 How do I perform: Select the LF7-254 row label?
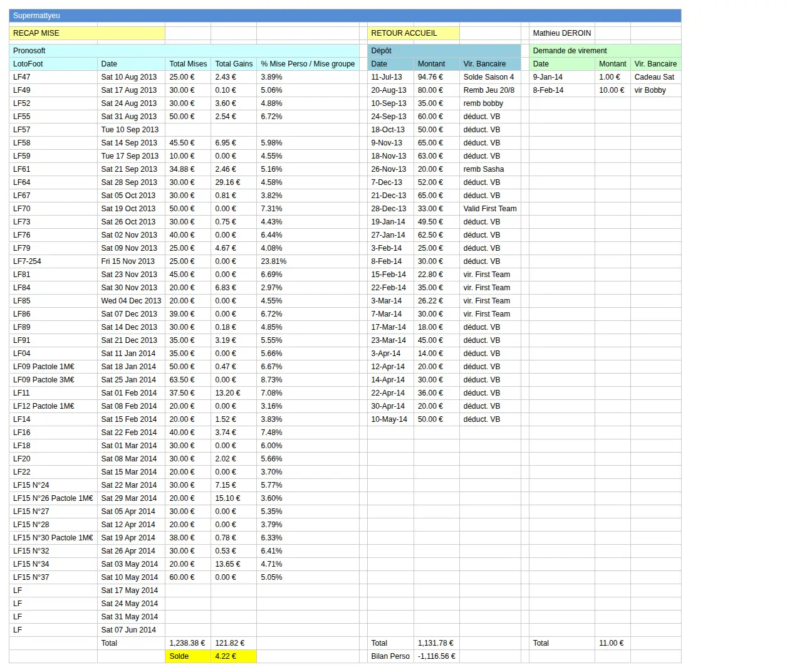point(53,261)
